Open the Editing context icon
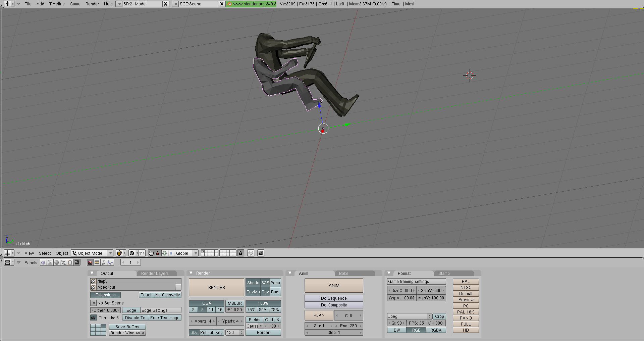 point(70,262)
